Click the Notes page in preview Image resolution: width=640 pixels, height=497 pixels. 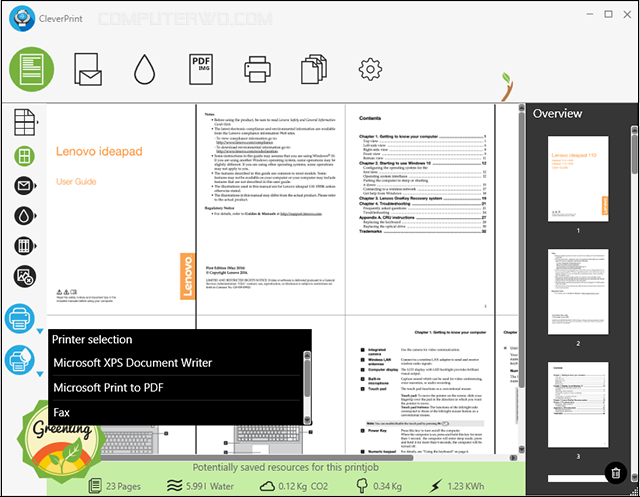(x=271, y=209)
